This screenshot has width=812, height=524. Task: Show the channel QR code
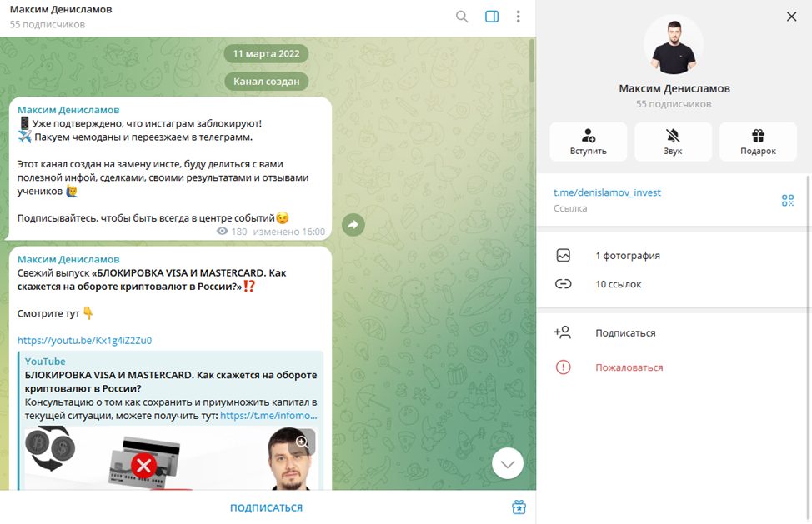pos(787,200)
